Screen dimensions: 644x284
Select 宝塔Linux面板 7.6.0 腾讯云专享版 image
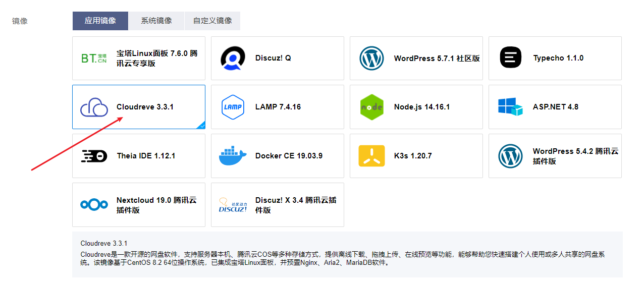point(157,58)
